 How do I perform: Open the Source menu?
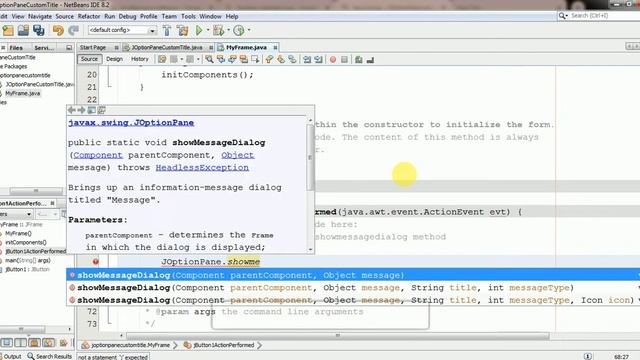point(64,16)
